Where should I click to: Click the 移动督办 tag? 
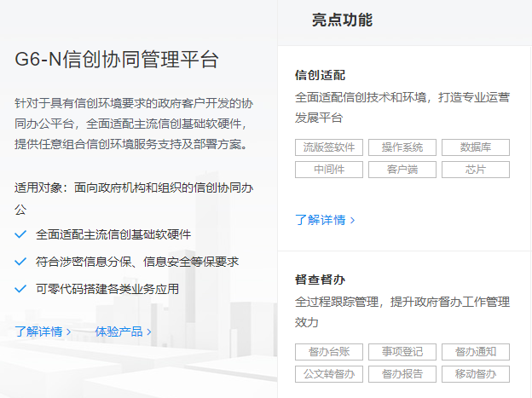[475, 373]
